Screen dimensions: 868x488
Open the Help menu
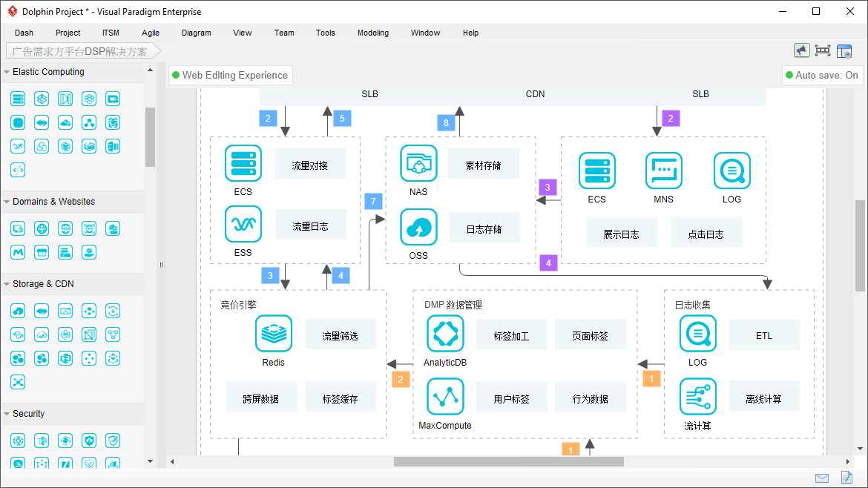[470, 33]
